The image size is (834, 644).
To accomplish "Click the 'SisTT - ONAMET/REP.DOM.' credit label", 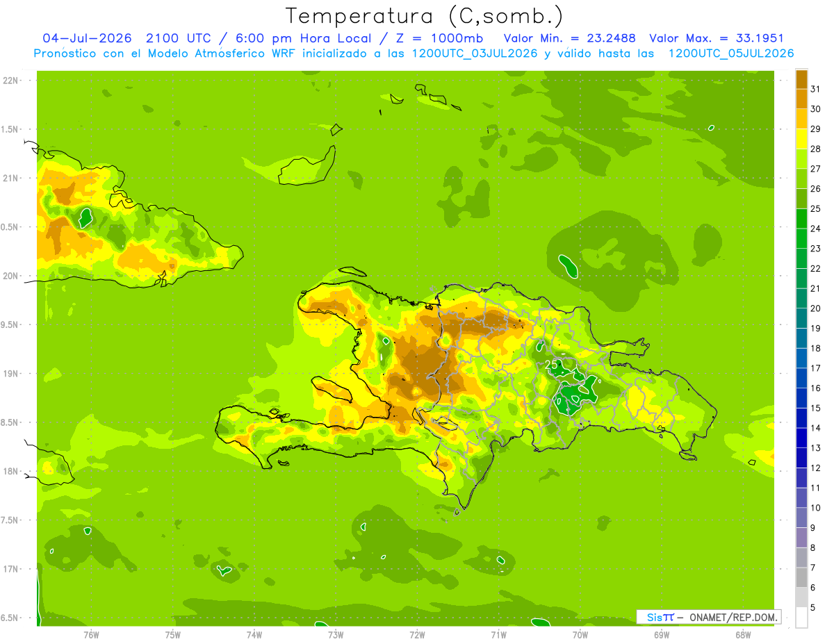I will (x=710, y=617).
